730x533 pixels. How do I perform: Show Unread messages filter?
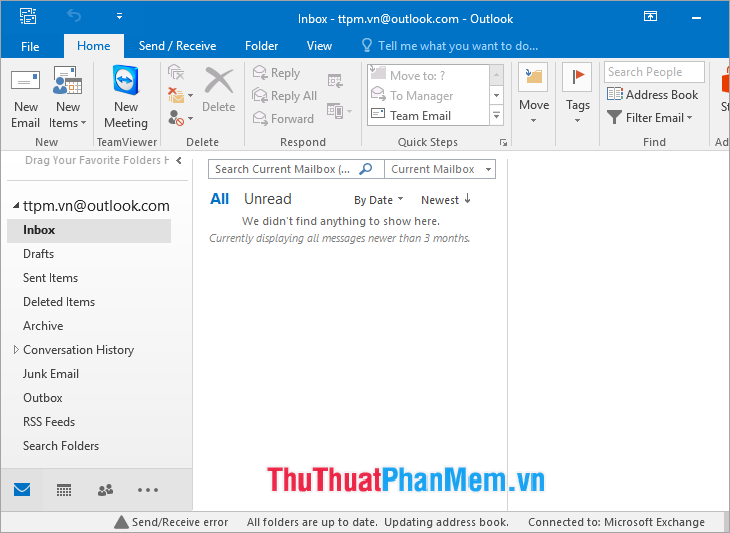pos(268,199)
